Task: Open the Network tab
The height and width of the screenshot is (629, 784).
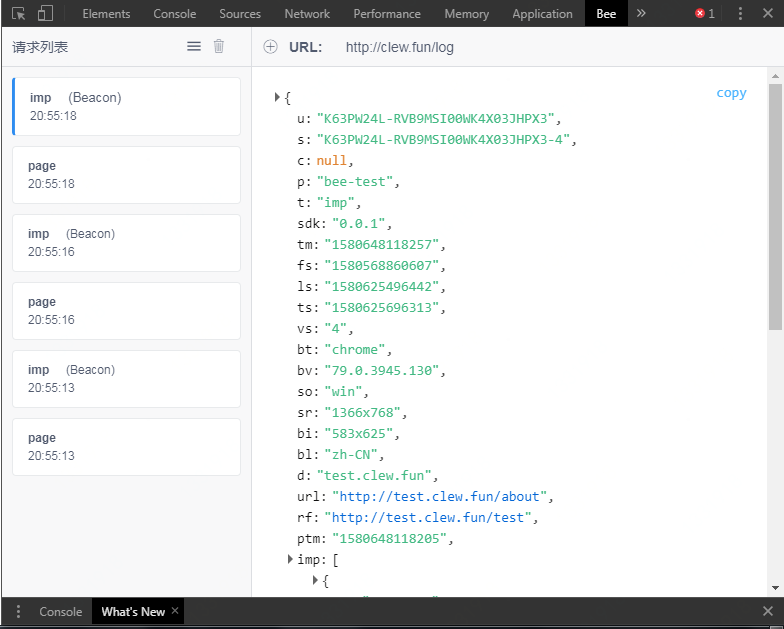Action: coord(307,14)
